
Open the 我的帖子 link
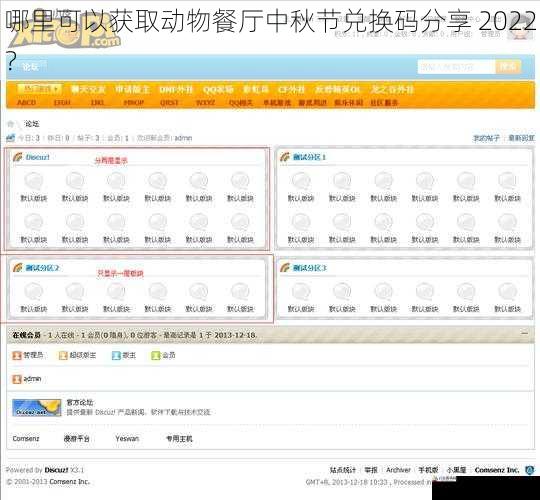point(486,138)
